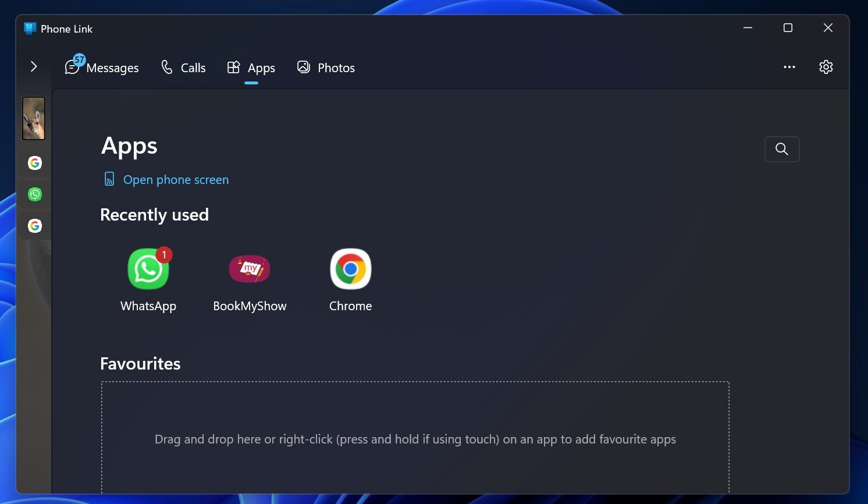Open the three-dot more options menu
Viewport: 868px width, 504px height.
tap(789, 67)
